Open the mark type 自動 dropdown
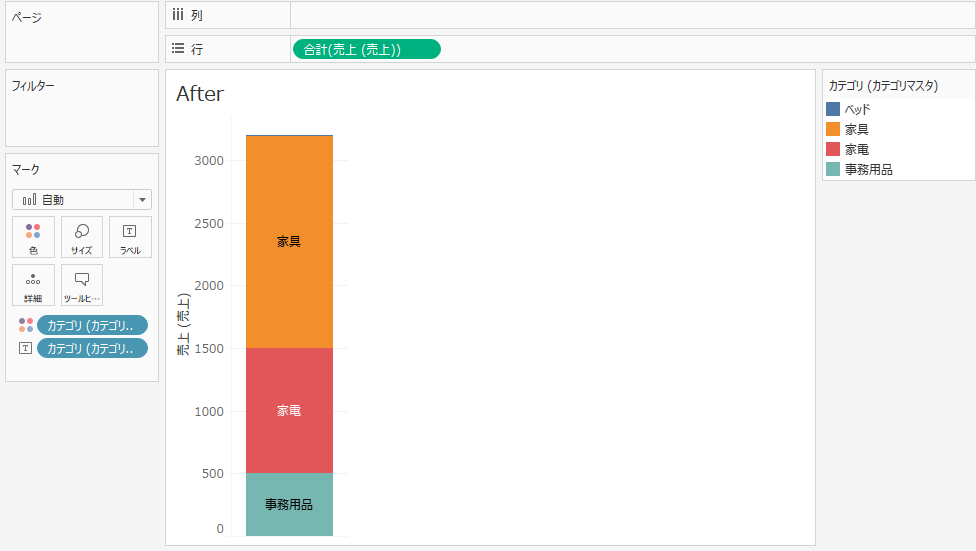976x551 pixels. [x=82, y=199]
